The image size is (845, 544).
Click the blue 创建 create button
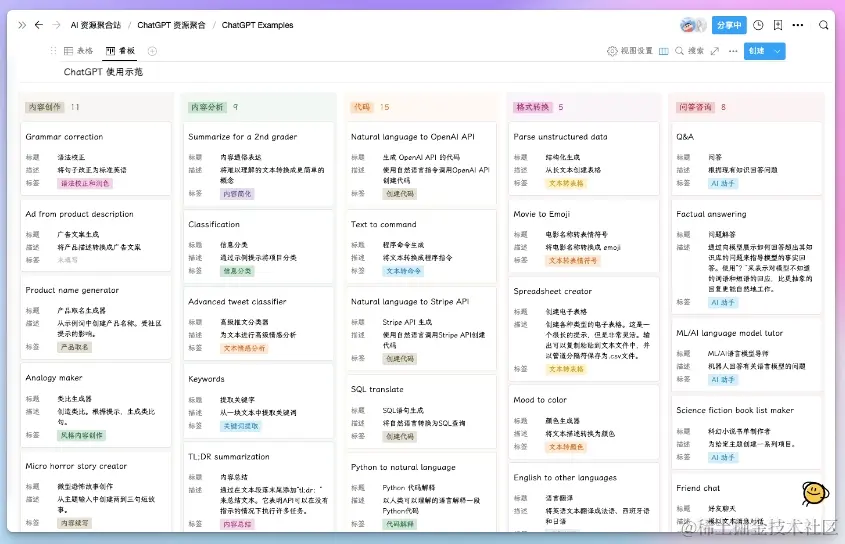click(757, 51)
